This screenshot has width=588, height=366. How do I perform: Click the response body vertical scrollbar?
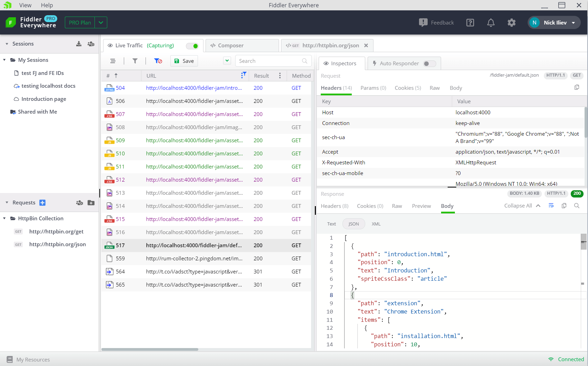click(x=584, y=241)
